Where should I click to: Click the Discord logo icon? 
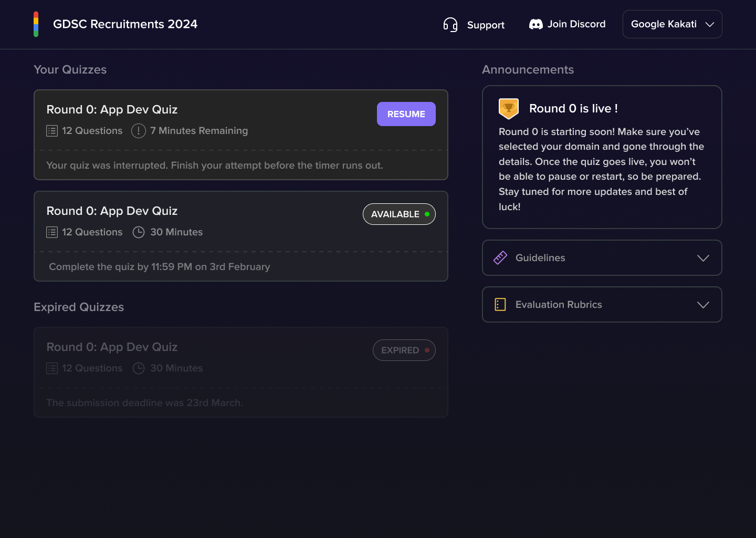(536, 24)
